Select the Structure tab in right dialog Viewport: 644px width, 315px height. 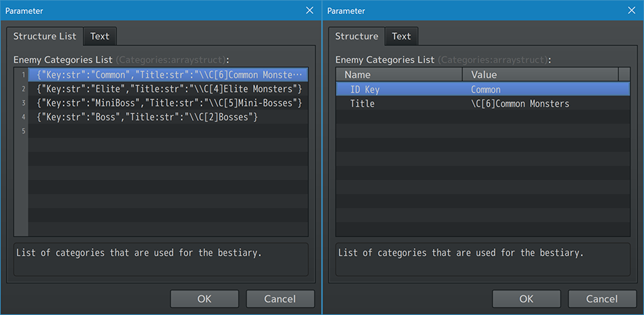356,37
